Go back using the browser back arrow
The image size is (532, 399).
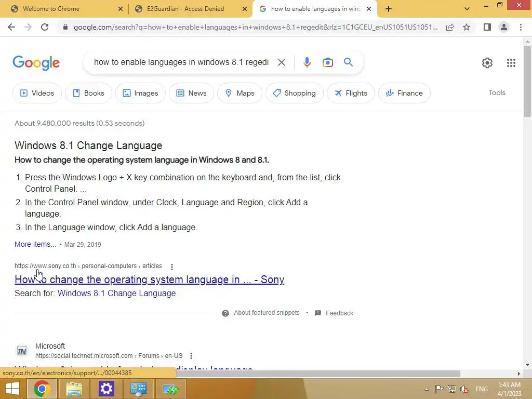point(11,27)
